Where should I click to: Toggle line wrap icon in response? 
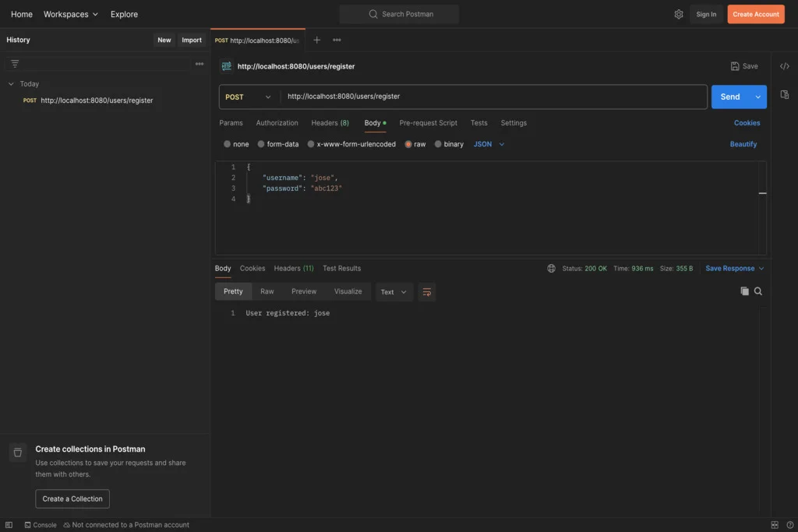(x=426, y=292)
